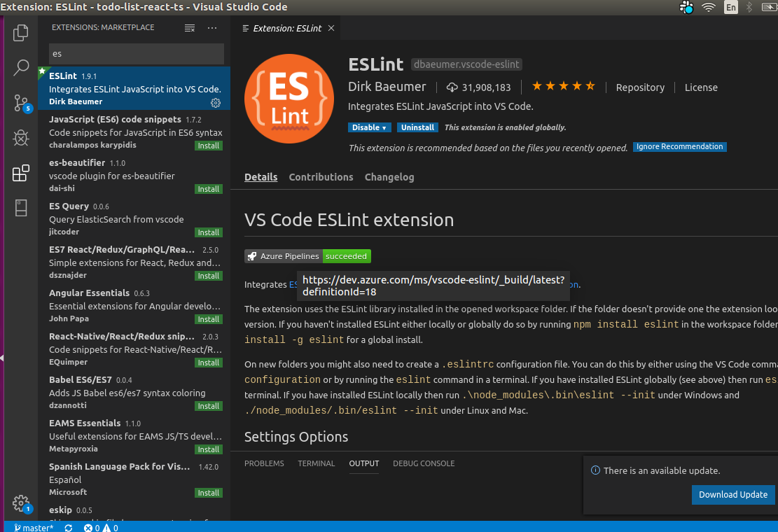The image size is (778, 532).
Task: Open the Manage gear menu at bottom left
Action: [x=20, y=503]
